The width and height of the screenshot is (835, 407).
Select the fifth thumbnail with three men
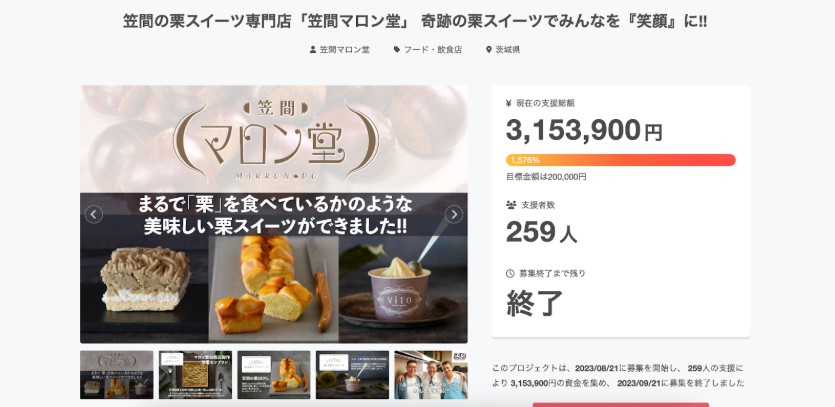[431, 375]
